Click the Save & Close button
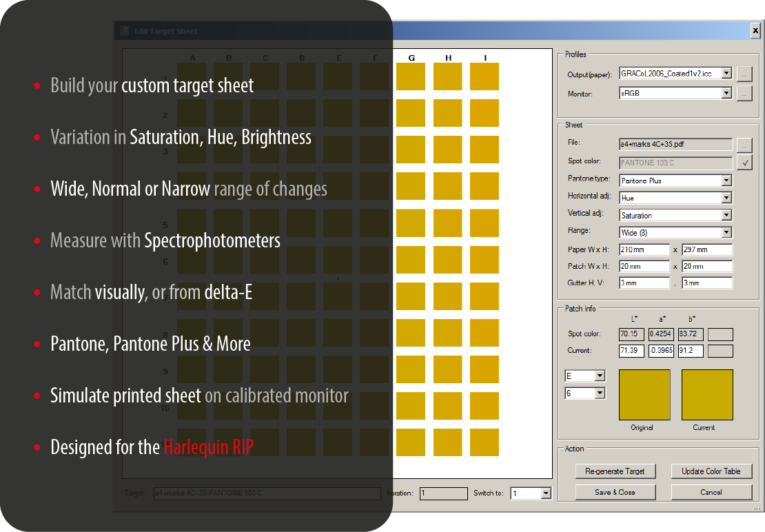 click(x=615, y=492)
